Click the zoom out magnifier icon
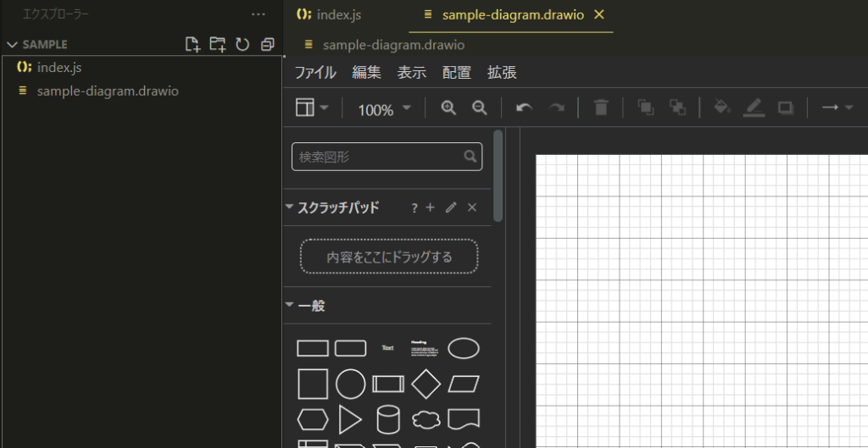868x448 pixels. click(479, 108)
